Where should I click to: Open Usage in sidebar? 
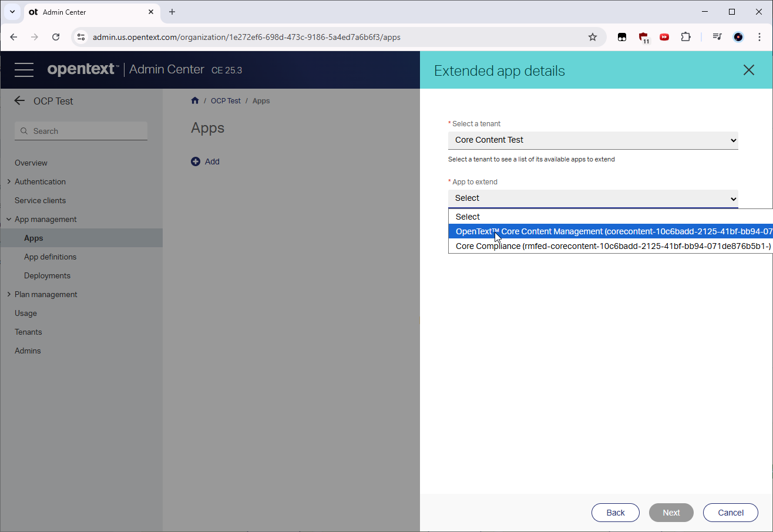(26, 313)
